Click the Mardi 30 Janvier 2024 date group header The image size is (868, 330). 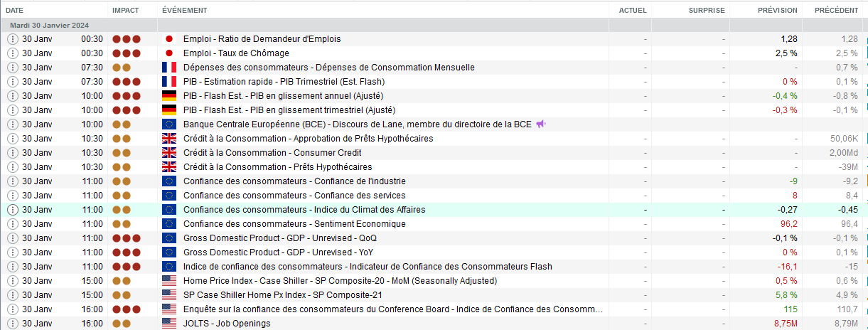[50, 25]
